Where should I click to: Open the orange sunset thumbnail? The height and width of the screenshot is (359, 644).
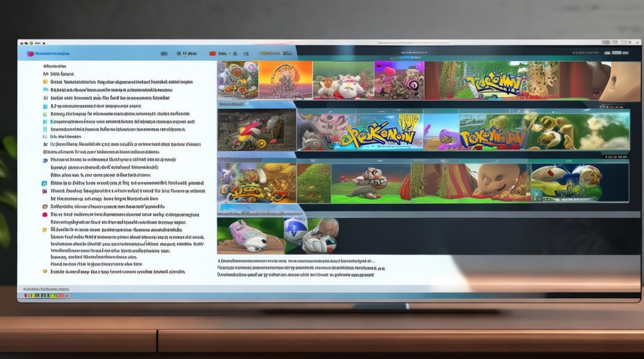pos(286,80)
